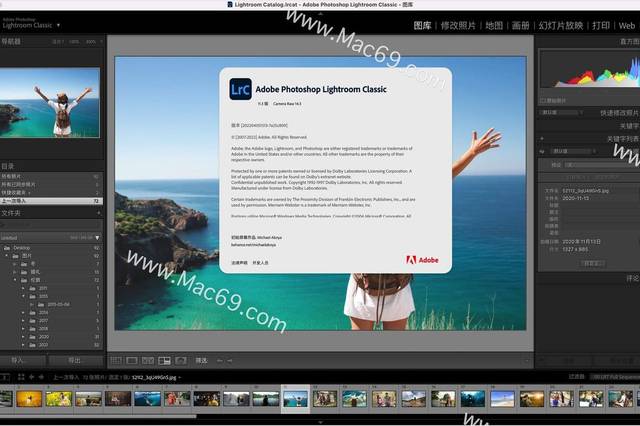Open the 筛选 sort option in toolbar
The height and width of the screenshot is (426, 640).
(x=201, y=361)
